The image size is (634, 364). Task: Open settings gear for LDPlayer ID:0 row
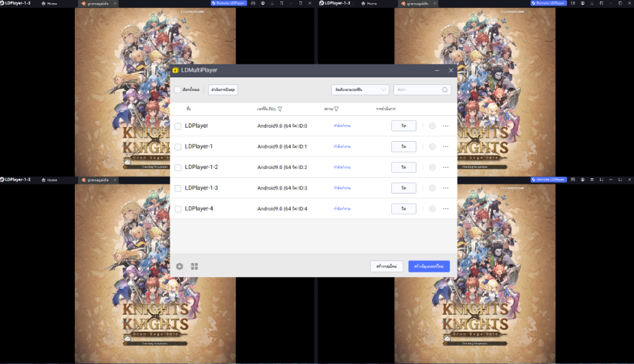[x=432, y=126]
